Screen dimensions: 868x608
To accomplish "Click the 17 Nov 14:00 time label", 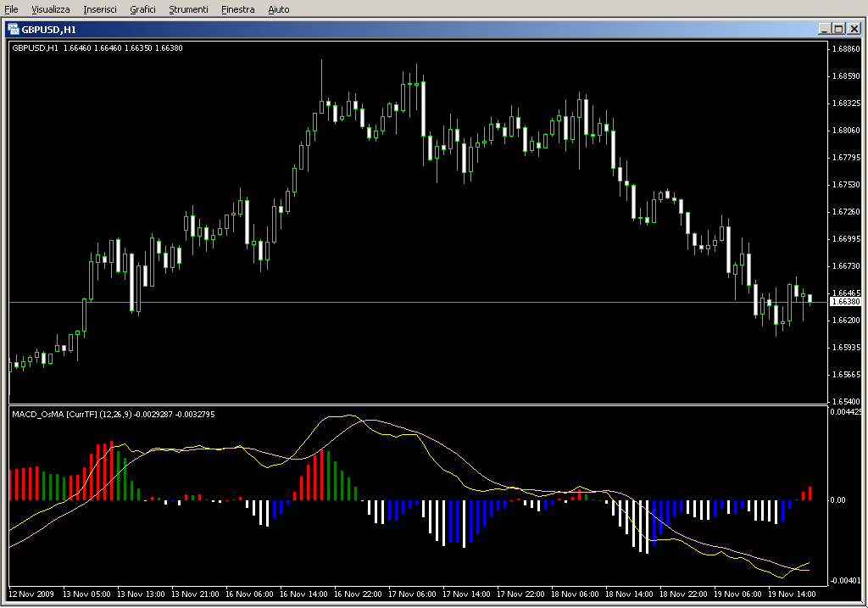I will (466, 594).
